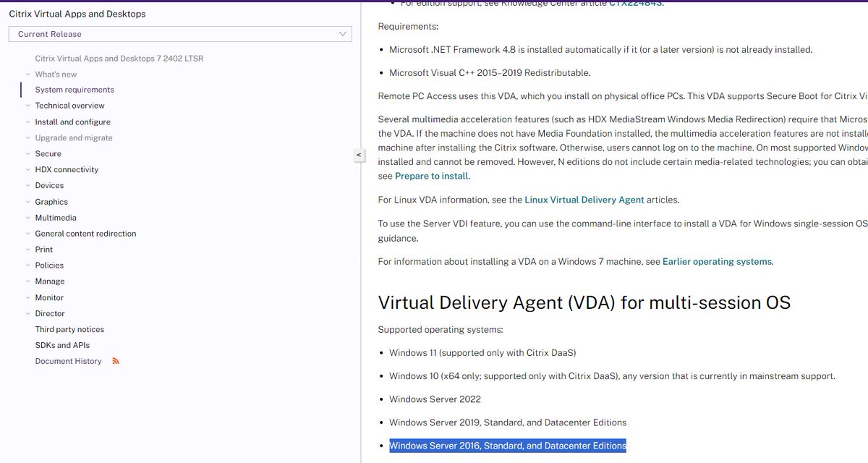Open the Policies section
868x463 pixels.
point(49,266)
